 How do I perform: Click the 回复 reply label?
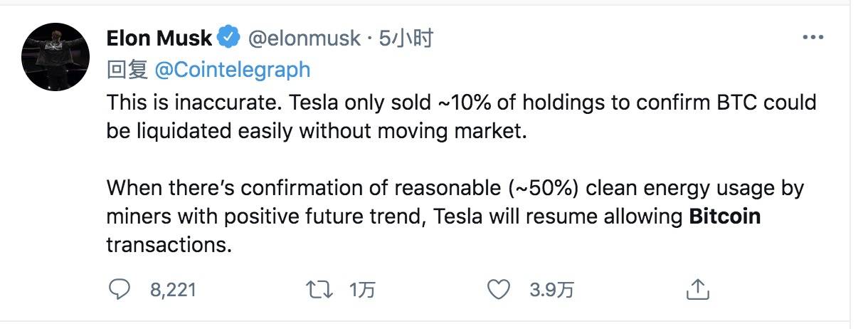pos(127,69)
